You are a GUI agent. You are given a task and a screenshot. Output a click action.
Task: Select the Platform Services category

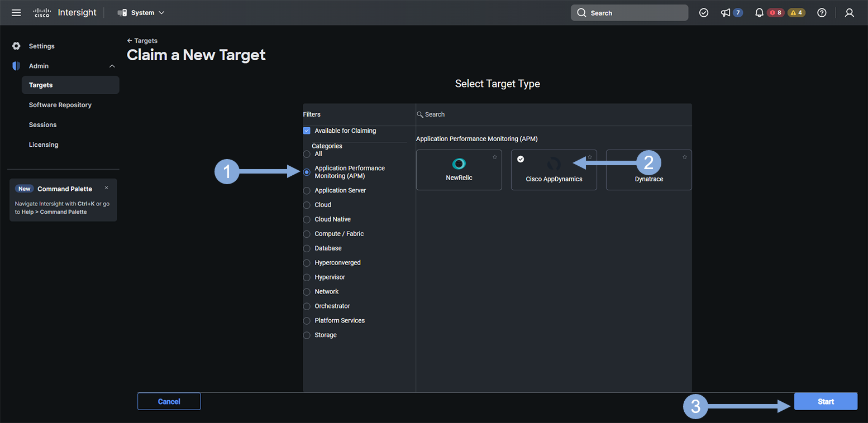click(307, 321)
